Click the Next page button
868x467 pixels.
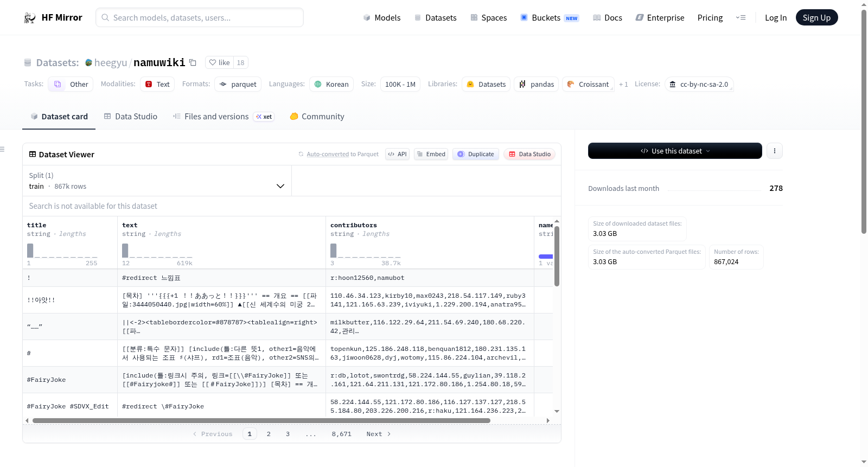pyautogui.click(x=379, y=434)
